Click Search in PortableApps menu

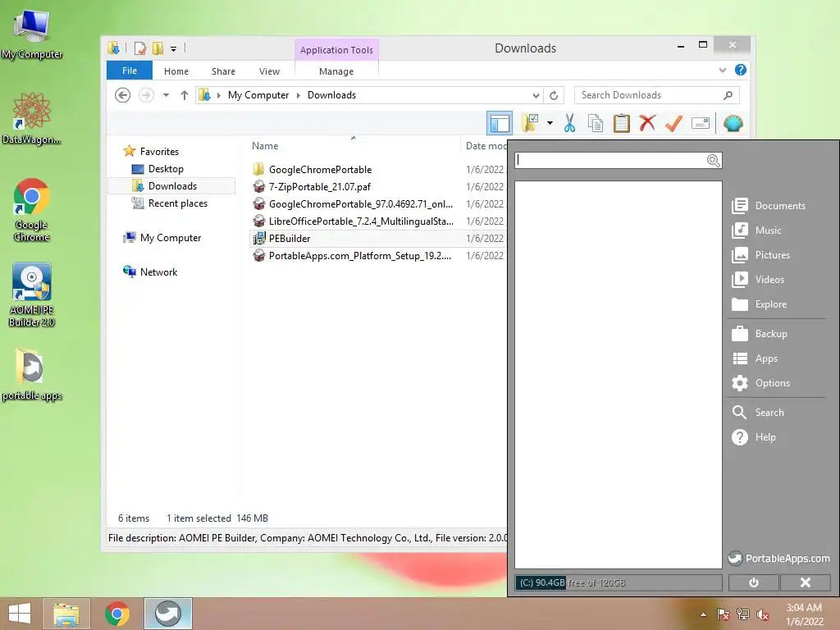[758, 413]
